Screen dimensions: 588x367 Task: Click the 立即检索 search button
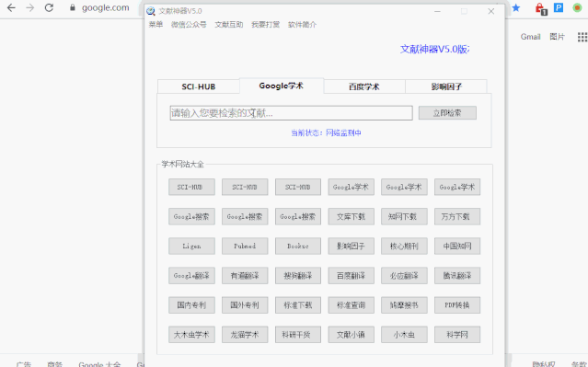point(447,113)
